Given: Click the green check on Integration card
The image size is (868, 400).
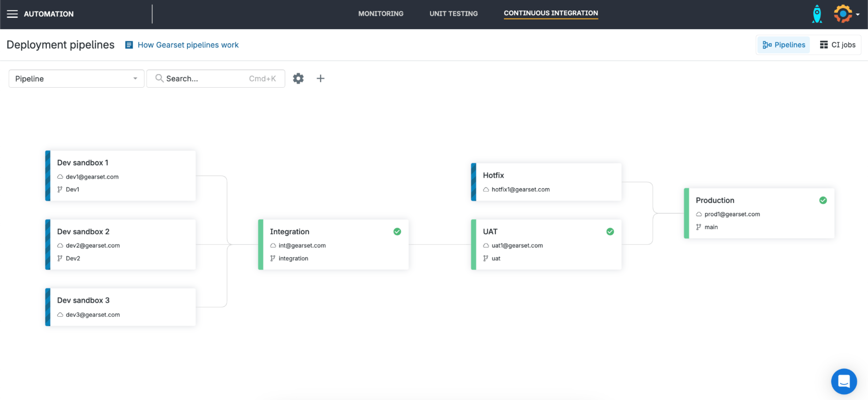Looking at the screenshot, I should point(397,231).
